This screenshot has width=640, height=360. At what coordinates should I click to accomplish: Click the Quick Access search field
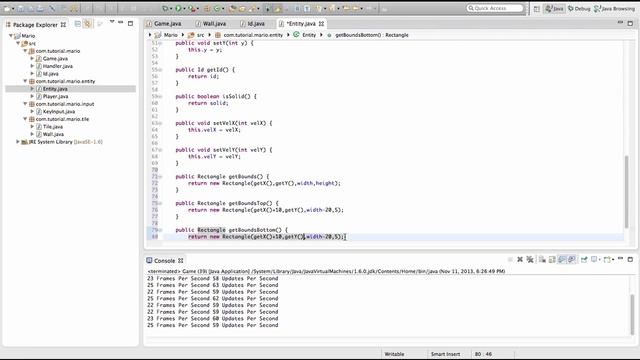click(495, 8)
